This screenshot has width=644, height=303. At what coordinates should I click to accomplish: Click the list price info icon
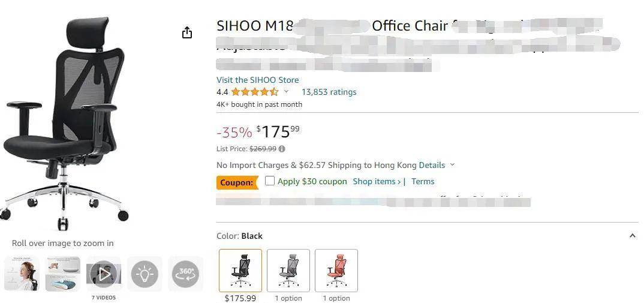click(x=282, y=149)
